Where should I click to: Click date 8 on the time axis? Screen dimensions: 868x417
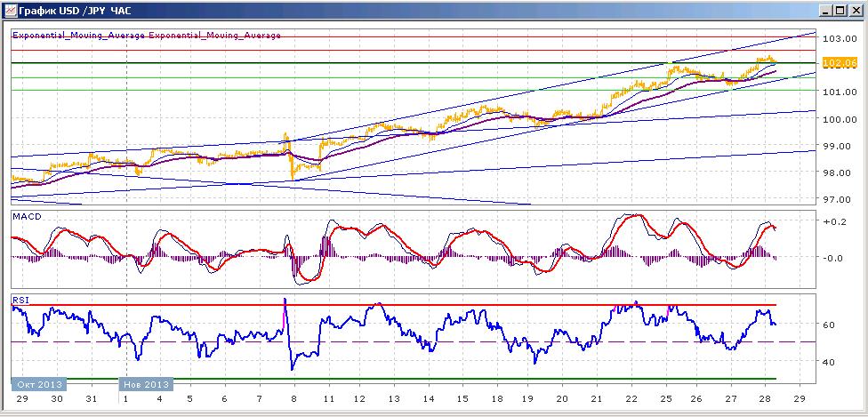coord(294,398)
